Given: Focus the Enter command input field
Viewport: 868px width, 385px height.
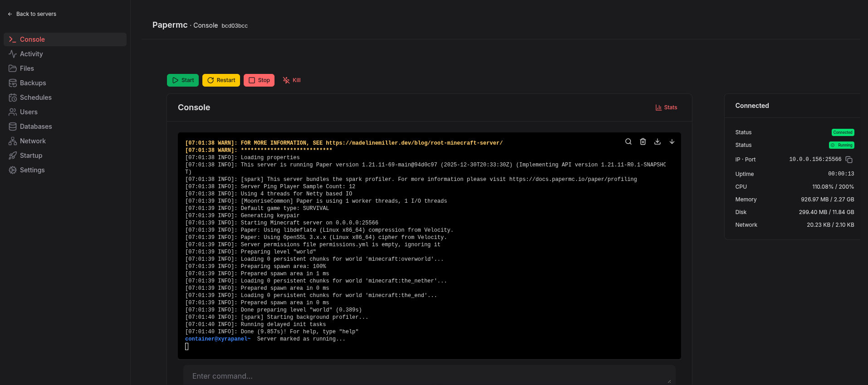Looking at the screenshot, I should [x=427, y=376].
